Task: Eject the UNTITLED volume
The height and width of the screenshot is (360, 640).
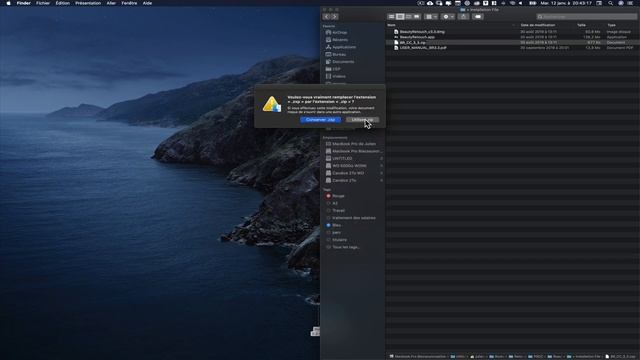Action: point(381,158)
